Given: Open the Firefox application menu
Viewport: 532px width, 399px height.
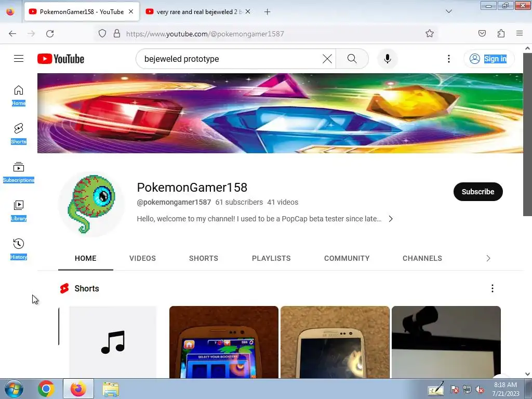Looking at the screenshot, I should click(x=520, y=33).
